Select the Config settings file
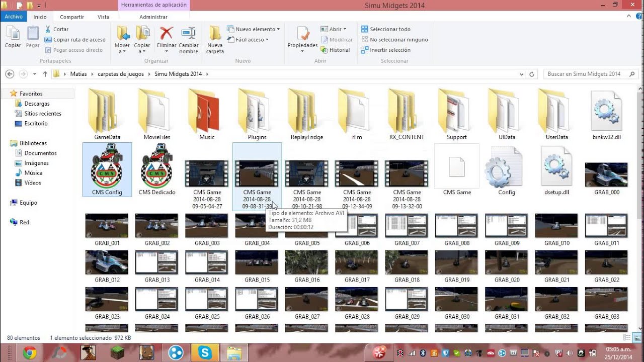 coord(507,169)
